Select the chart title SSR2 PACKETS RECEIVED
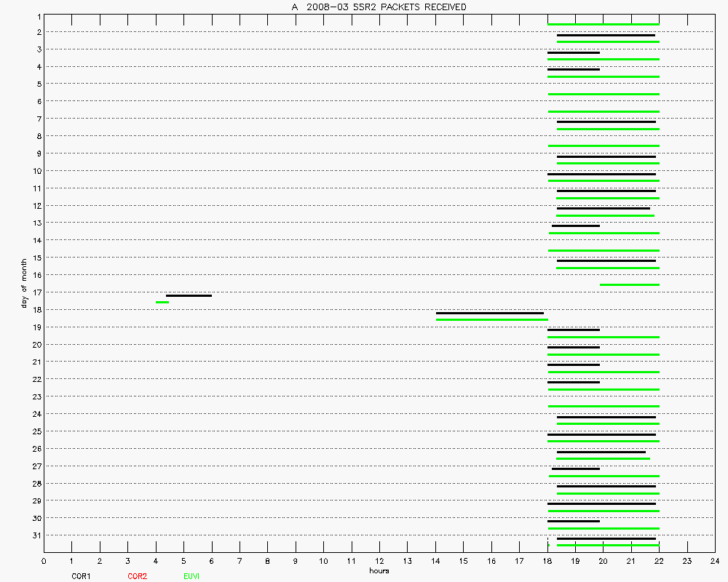The height and width of the screenshot is (582, 728). 379,7
